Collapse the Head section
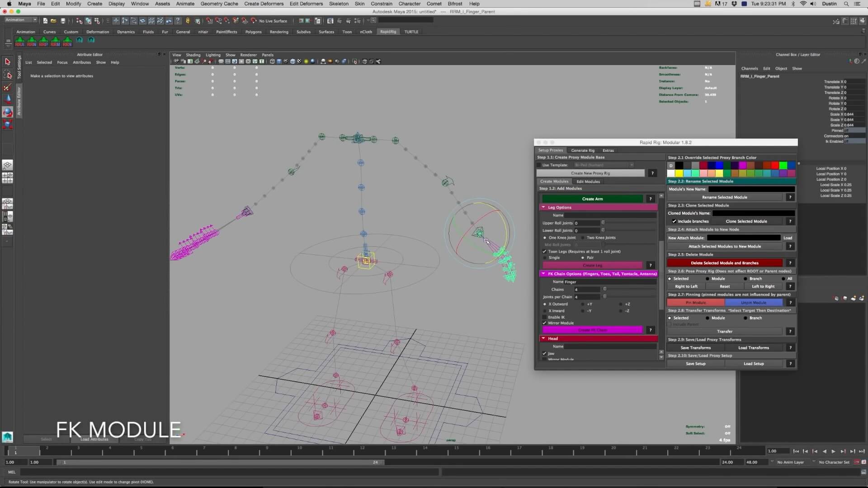Screen dimensions: 868x488 tap(543, 338)
